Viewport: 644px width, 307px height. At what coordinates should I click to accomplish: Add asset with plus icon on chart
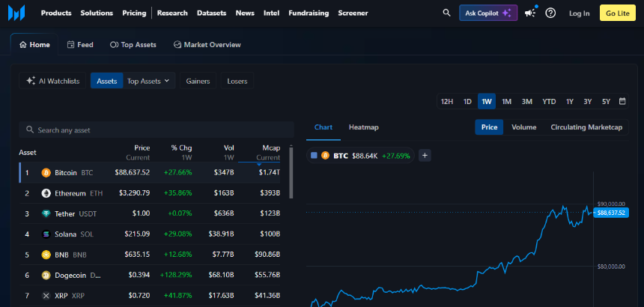425,156
